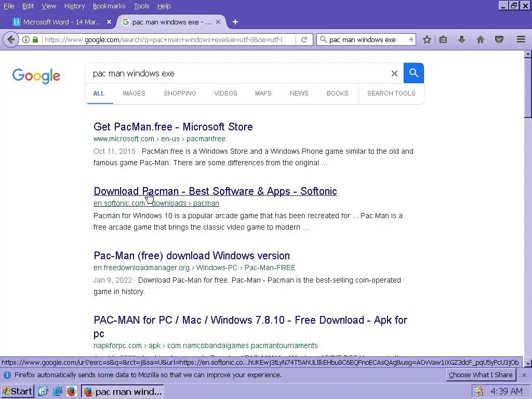Image resolution: width=532 pixels, height=399 pixels.
Task: Click magnifier icon in Firefox search box
Action: point(323,39)
